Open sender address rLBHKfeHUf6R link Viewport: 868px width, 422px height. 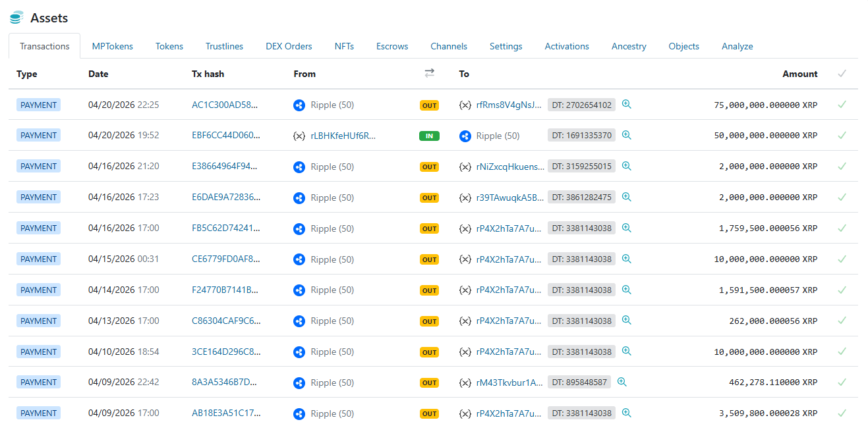343,136
